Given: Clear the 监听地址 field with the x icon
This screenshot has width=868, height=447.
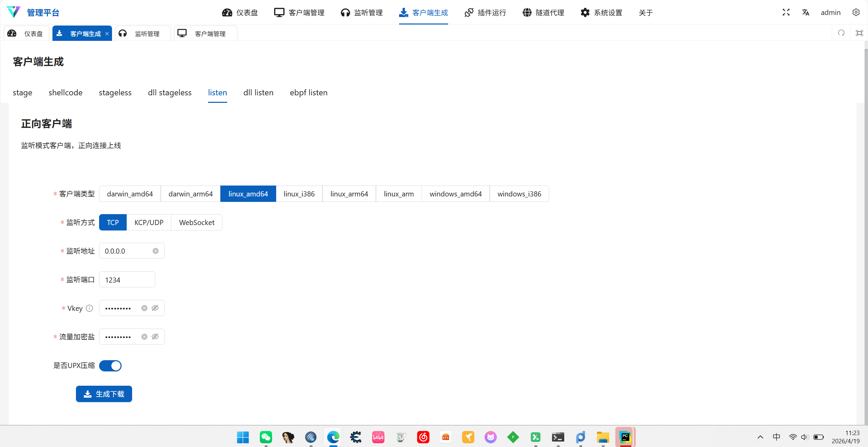Looking at the screenshot, I should (x=156, y=251).
